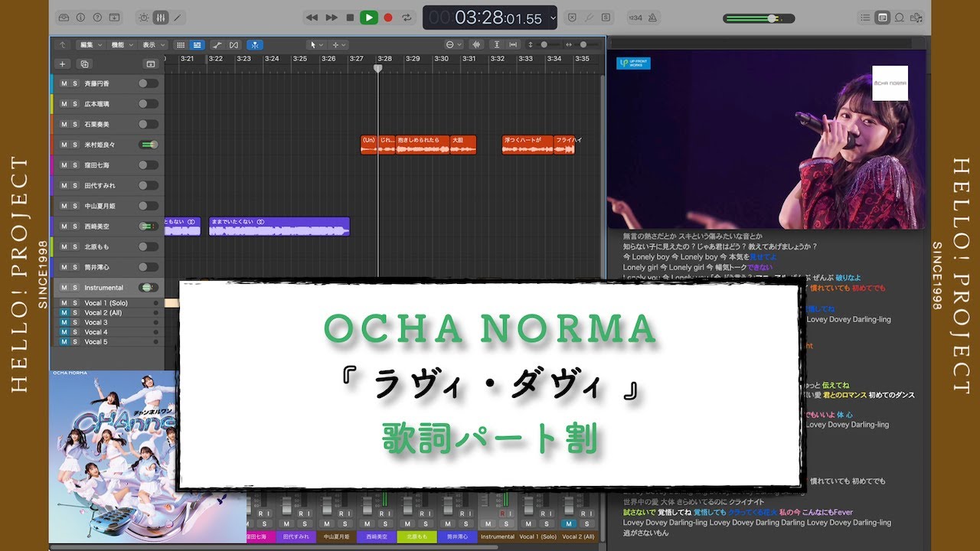The width and height of the screenshot is (980, 551).
Task: Solo the 米村姫良々 track
Action: 75,145
